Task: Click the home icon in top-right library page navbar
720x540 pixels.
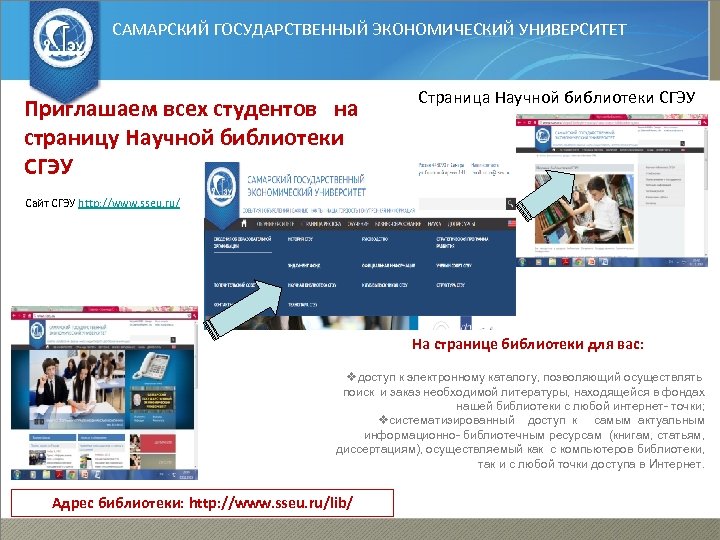Action: click(554, 150)
